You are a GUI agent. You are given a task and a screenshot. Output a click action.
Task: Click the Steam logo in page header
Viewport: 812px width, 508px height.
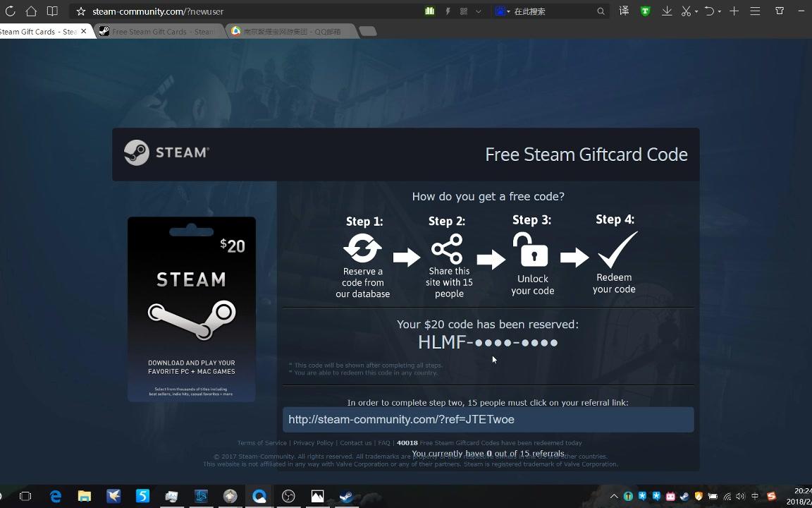167,152
